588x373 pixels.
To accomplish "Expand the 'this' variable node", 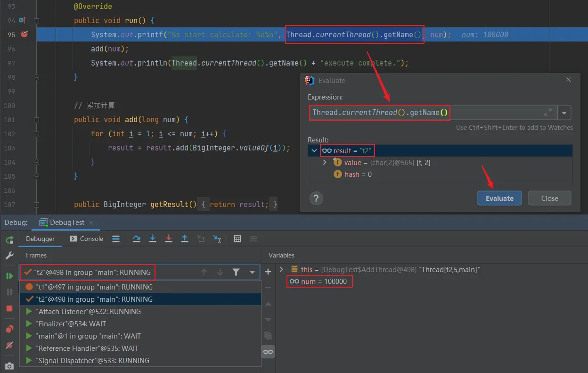I will (282, 269).
